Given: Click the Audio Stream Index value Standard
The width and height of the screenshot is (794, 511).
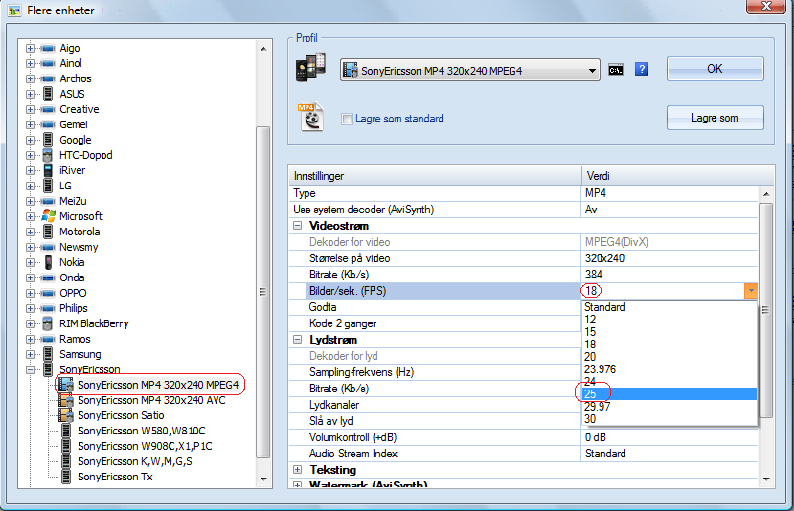Looking at the screenshot, I should [x=605, y=453].
